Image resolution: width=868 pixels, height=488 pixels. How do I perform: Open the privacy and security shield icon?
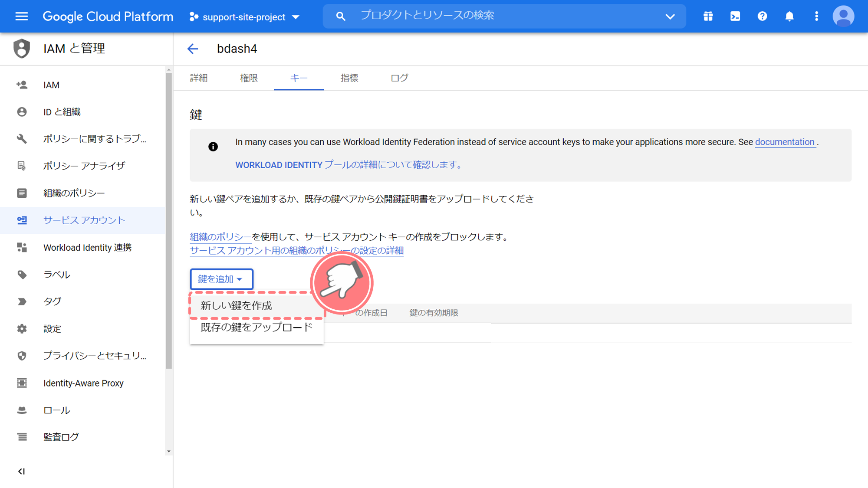pos(22,356)
